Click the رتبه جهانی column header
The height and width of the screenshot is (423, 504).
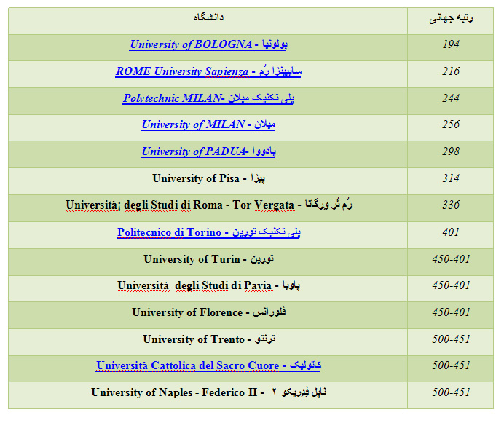click(451, 19)
